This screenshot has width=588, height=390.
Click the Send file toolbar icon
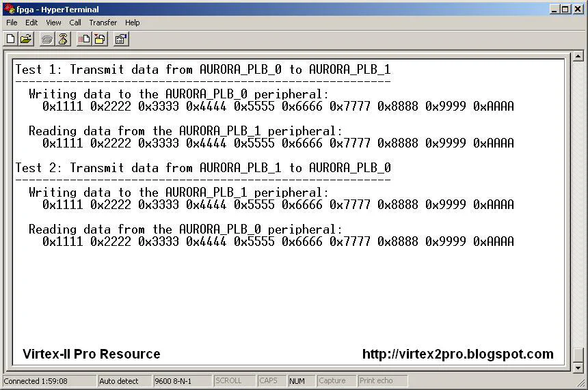(x=83, y=39)
